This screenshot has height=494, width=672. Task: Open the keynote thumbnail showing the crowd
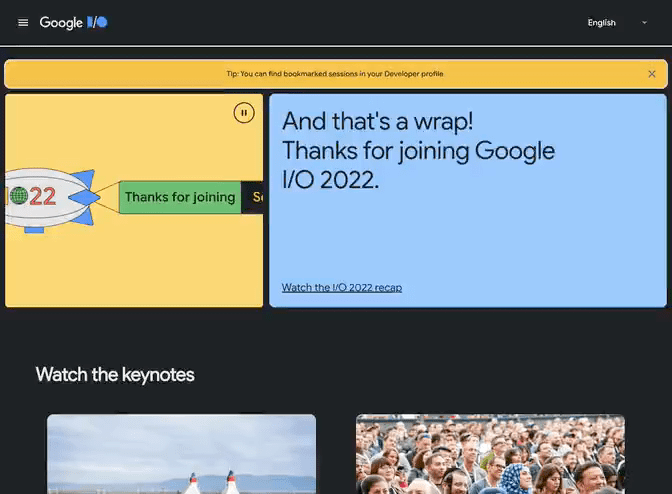click(x=490, y=455)
